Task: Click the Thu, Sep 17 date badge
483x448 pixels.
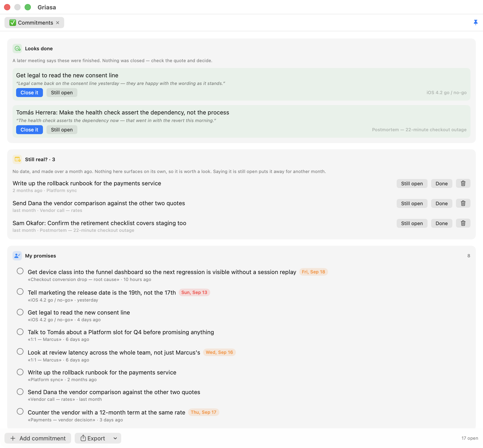Action: click(203, 412)
